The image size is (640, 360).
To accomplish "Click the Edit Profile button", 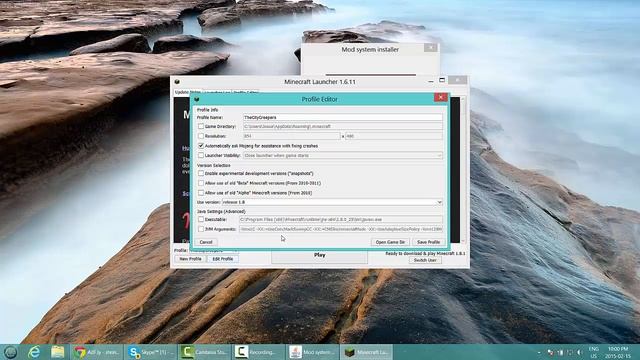I will 223,259.
